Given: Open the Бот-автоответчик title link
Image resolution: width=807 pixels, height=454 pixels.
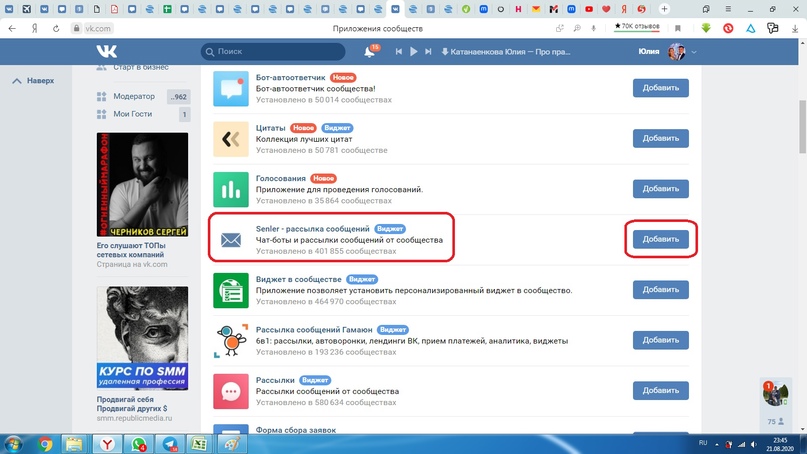Looking at the screenshot, I should (x=290, y=77).
